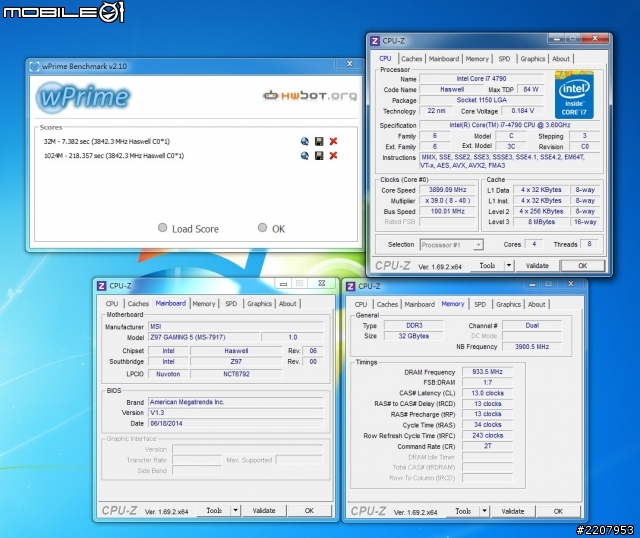Click the BIOS Date field 06/18/2014
This screenshot has width=640, height=538.
point(236,423)
